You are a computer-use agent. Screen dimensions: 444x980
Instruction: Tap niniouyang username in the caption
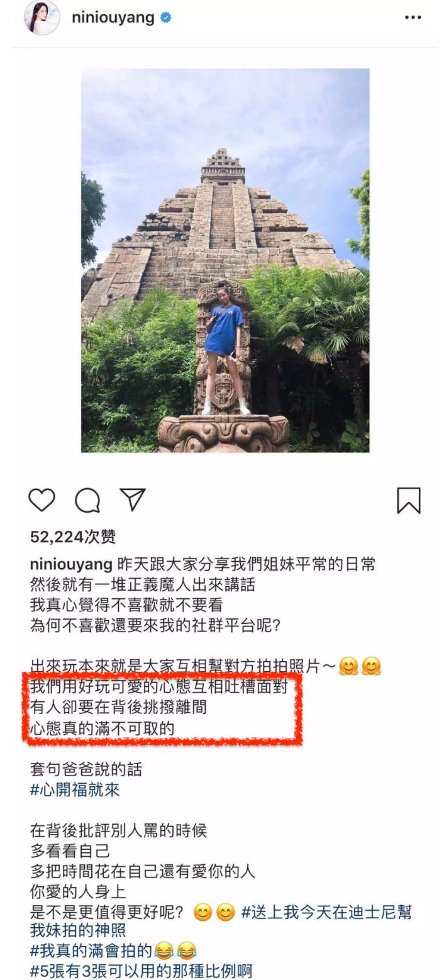pyautogui.click(x=71, y=564)
